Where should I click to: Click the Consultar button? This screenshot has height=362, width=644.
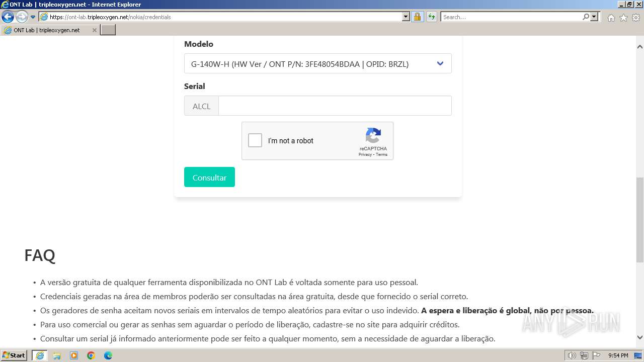(209, 177)
